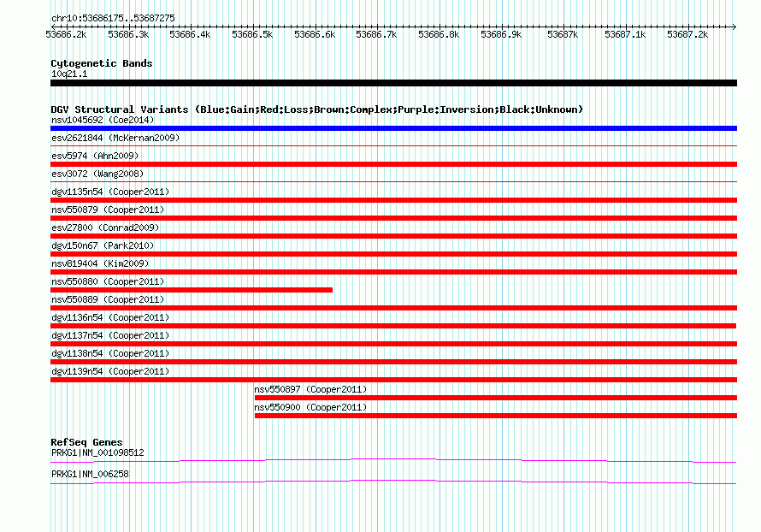Click the black 10q21.1 cytogenetic band bar

[393, 83]
